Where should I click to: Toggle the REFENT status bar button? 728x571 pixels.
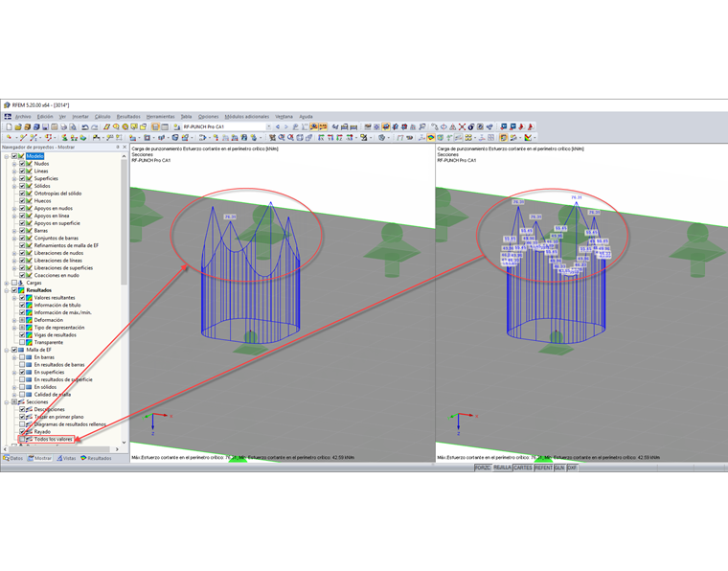[x=543, y=468]
